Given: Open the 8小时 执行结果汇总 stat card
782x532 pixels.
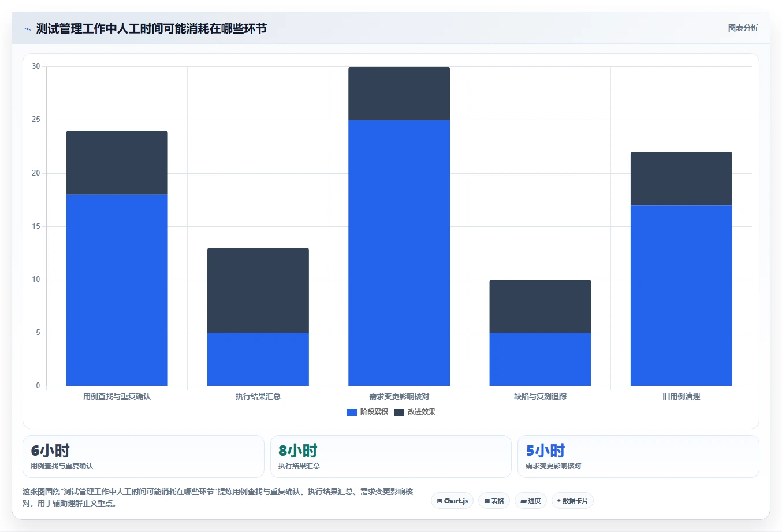Looking at the screenshot, I should point(391,456).
